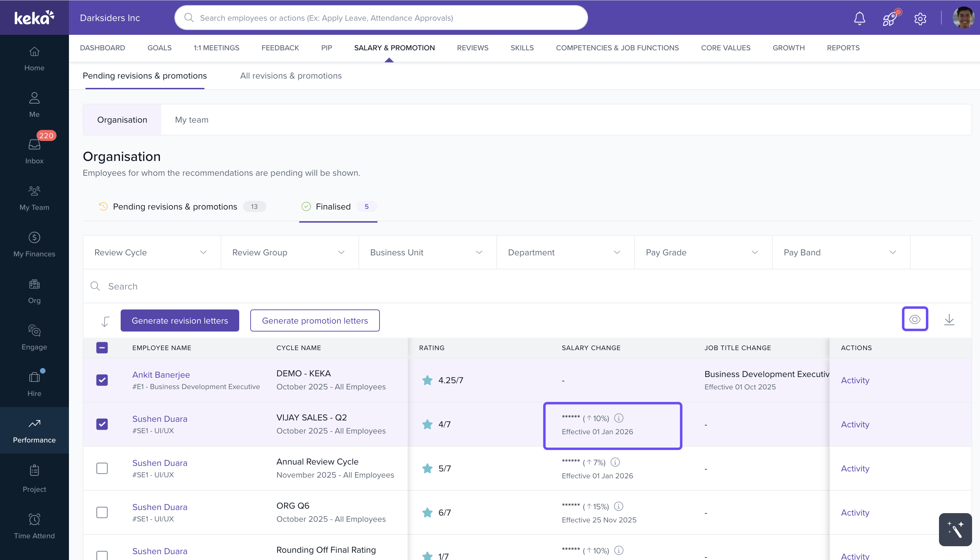
Task: Toggle salary visibility eye icon
Action: [915, 319]
